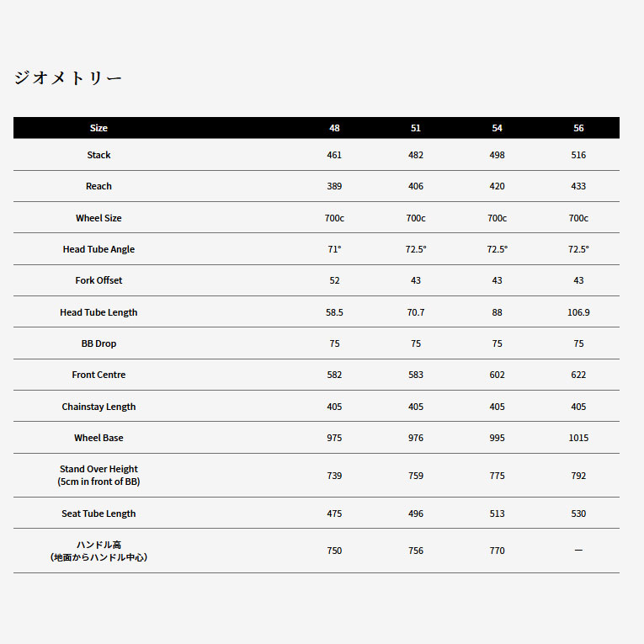This screenshot has width=644, height=644.
Task: Click the Stand Over Height row label
Action: [98, 475]
